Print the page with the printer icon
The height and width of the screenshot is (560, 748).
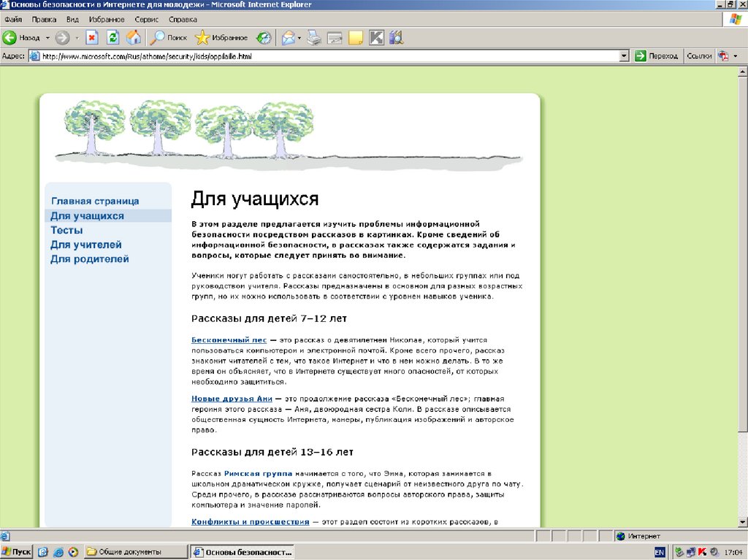click(314, 38)
